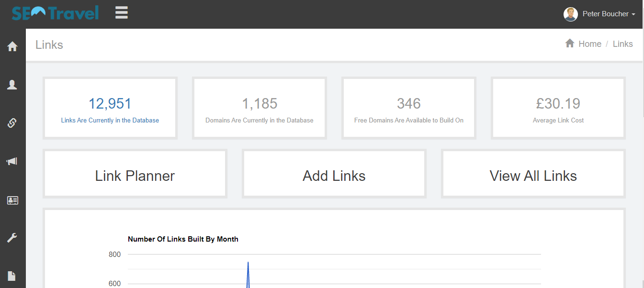Go to Home via the breadcrumb
The height and width of the screenshot is (288, 644).
pyautogui.click(x=589, y=44)
